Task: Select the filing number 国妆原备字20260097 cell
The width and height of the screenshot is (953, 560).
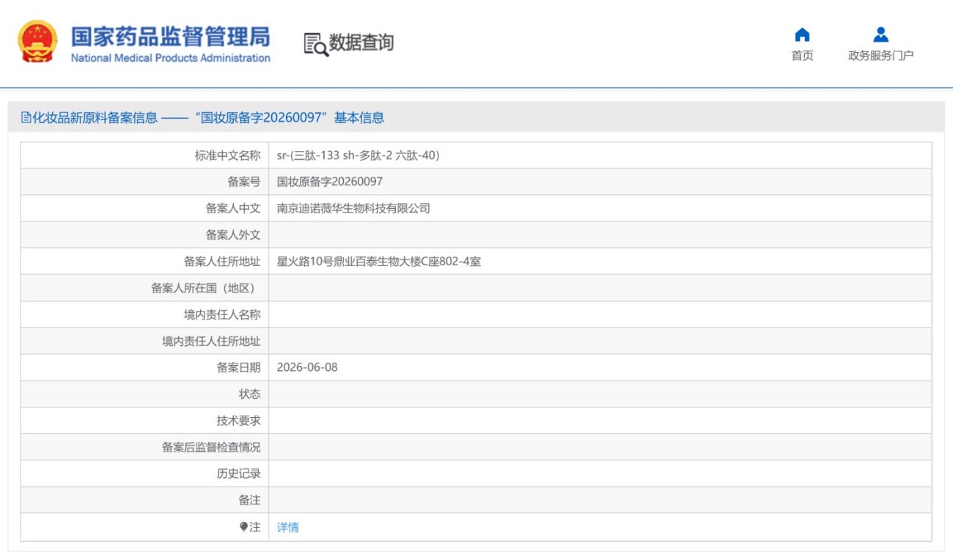Action: click(329, 182)
